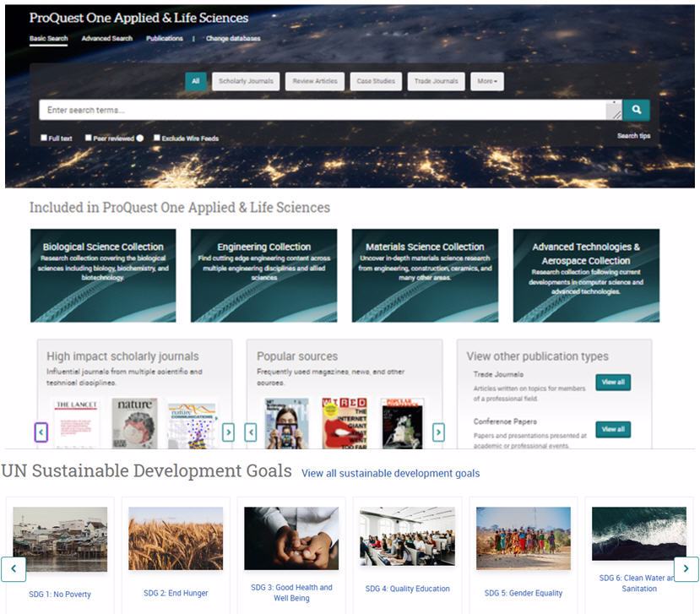Click next arrow in High impact journals carousel
Viewport: 700px width, 614px height.
click(x=228, y=432)
